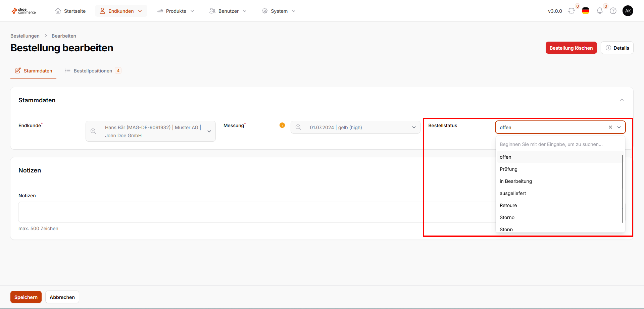
Task: Click the shoe commerce logo
Action: [x=23, y=11]
